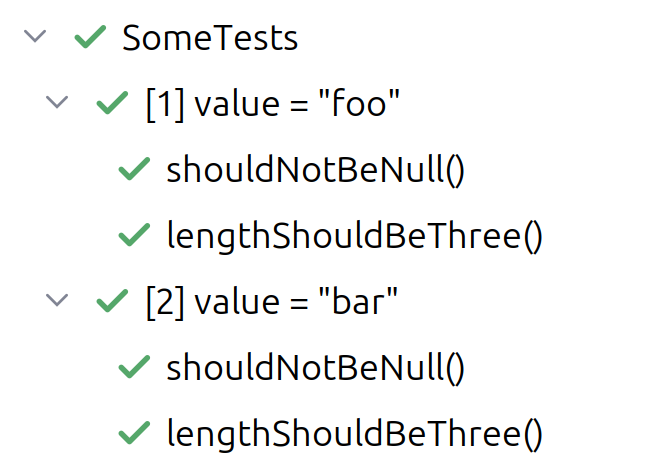Screen dimensions: 648x474
Task: Select lengthShouldBeThree() under value = "bar"
Action: pyautogui.click(x=354, y=434)
